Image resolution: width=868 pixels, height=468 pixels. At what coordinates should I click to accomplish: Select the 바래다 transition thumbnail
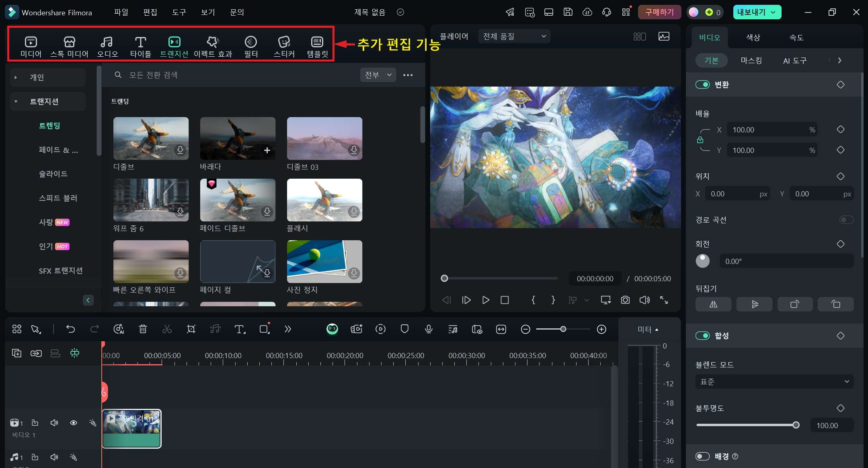238,138
